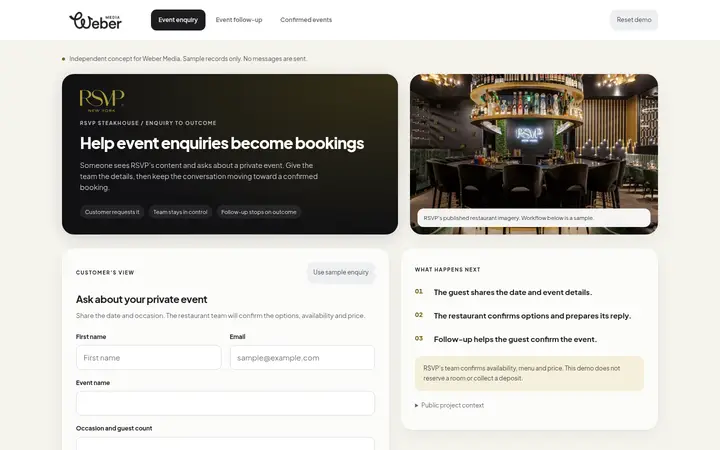Focus the Occasion and guest count field
This screenshot has width=720, height=450.
225,444
